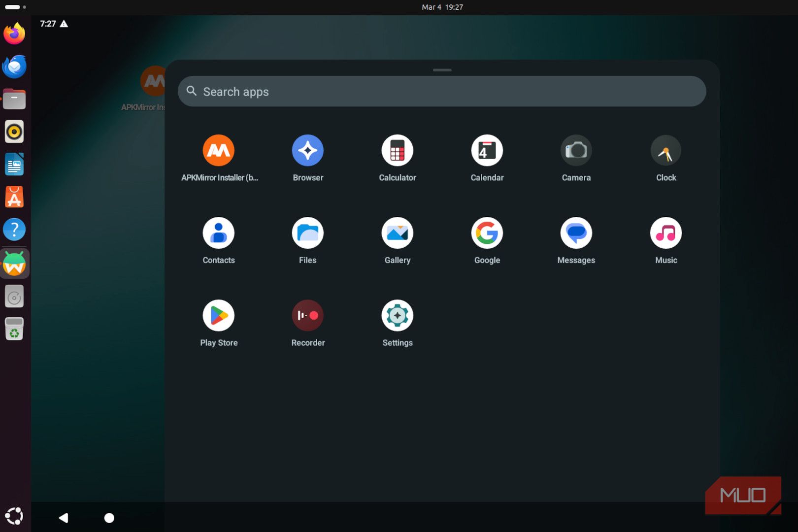
Task: Launch the Files app
Action: point(308,233)
